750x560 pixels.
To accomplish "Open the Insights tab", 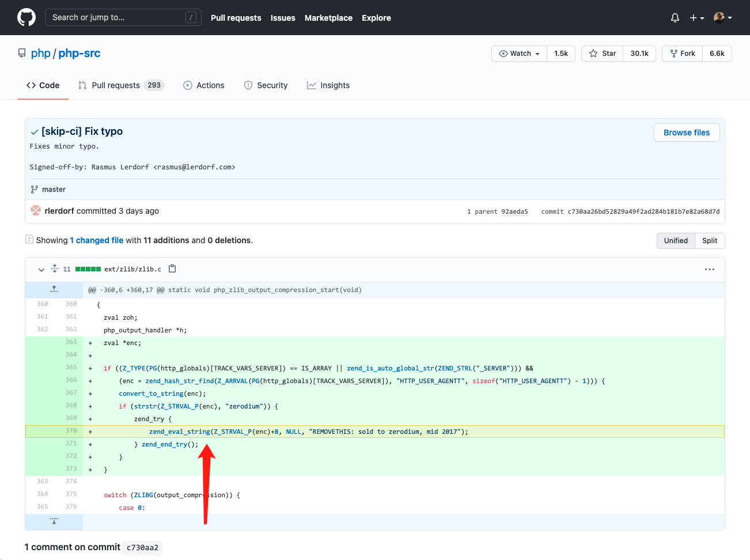I will click(x=328, y=85).
